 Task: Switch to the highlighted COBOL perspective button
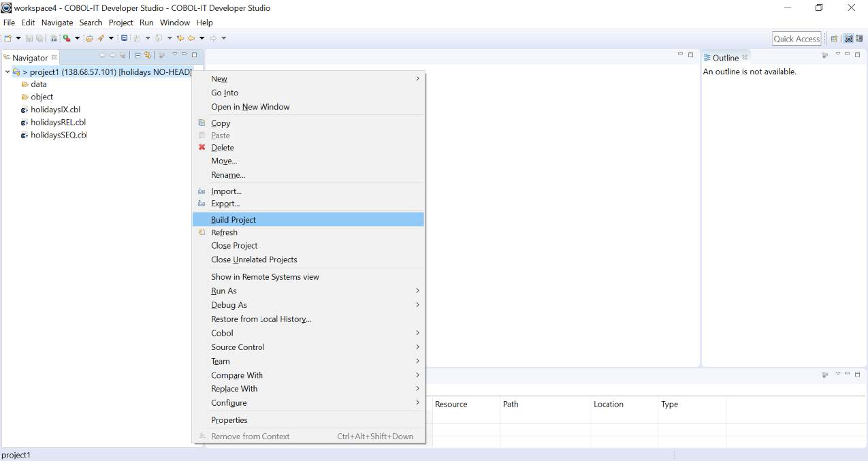(x=849, y=39)
